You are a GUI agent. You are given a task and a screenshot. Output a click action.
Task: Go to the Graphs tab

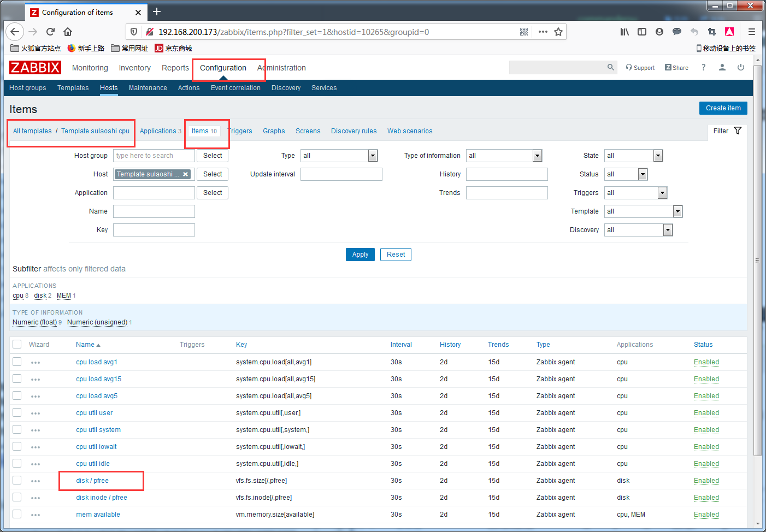[x=274, y=131]
